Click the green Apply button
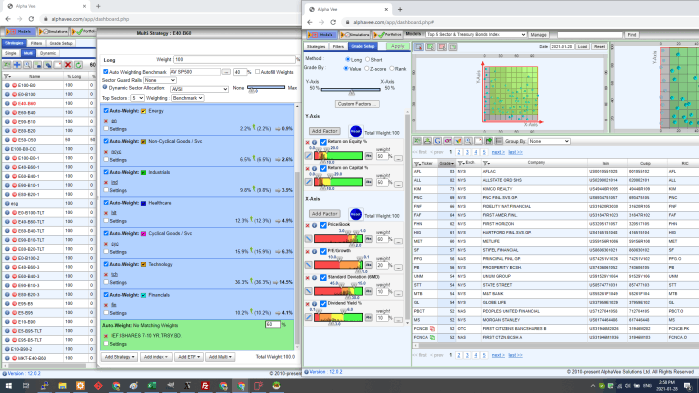The height and width of the screenshot is (393, 699). (x=397, y=46)
